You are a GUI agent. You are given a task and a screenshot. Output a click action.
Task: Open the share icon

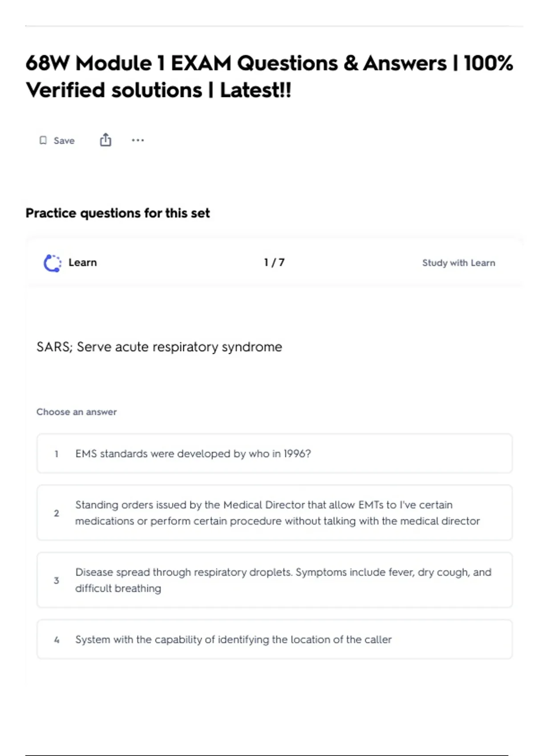(x=105, y=140)
